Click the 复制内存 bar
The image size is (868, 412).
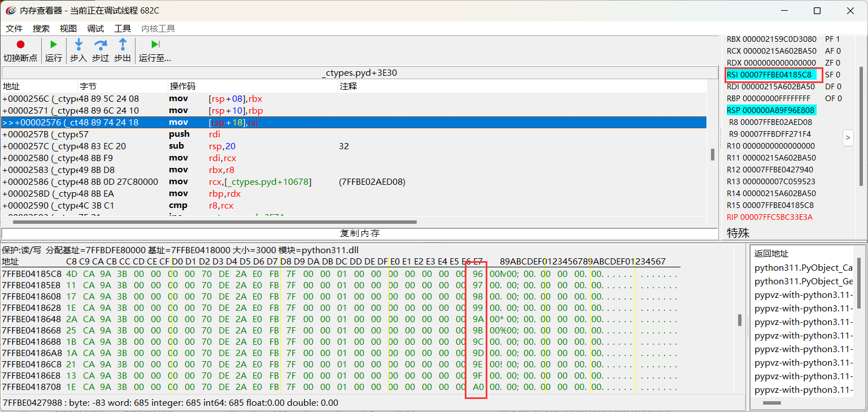point(360,233)
